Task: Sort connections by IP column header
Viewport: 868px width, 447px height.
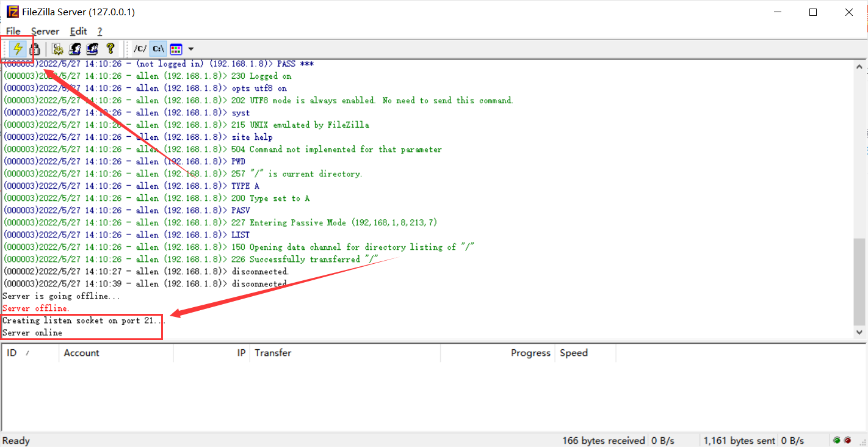Action: tap(211, 353)
